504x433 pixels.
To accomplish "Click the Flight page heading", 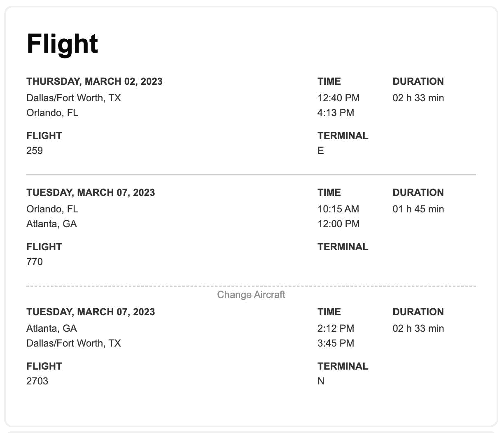I will click(62, 44).
